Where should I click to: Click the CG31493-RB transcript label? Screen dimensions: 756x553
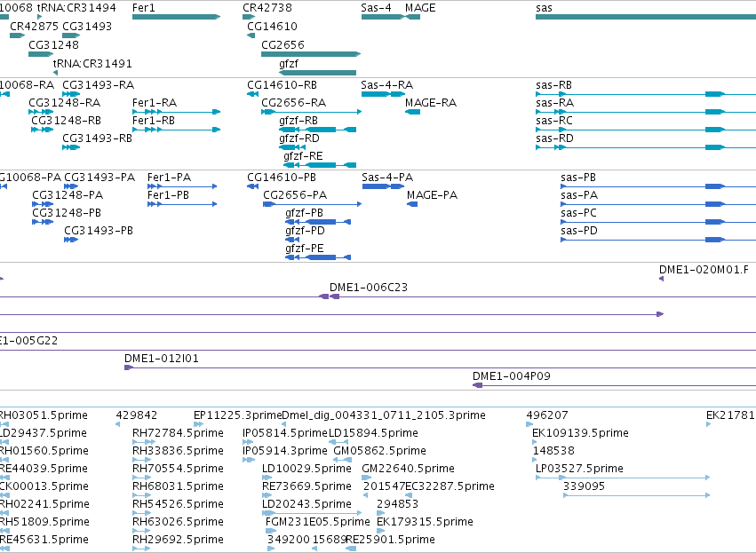(97, 138)
